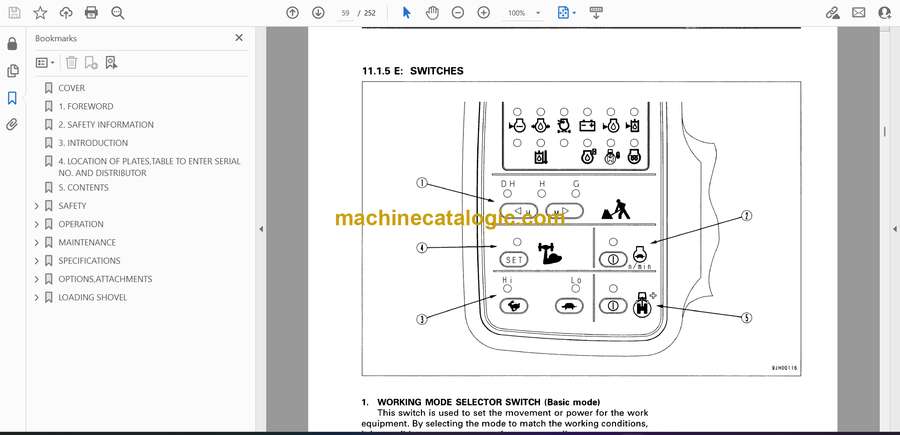Image resolution: width=900 pixels, height=435 pixels.
Task: Open the 1. FOREWORD bookmark
Action: pyautogui.click(x=86, y=106)
